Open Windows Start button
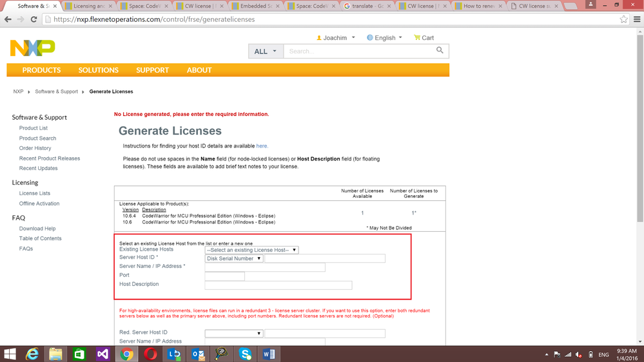Image resolution: width=644 pixels, height=362 pixels. (10, 354)
